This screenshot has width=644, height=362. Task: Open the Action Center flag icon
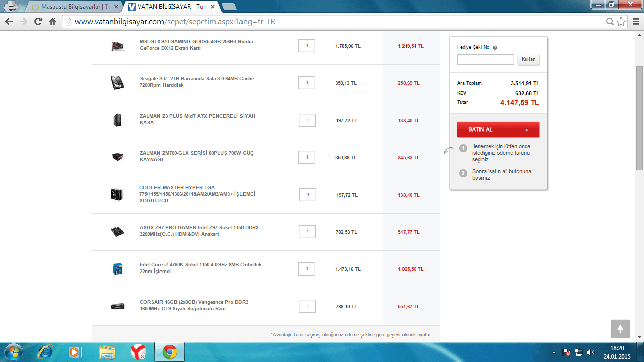567,352
